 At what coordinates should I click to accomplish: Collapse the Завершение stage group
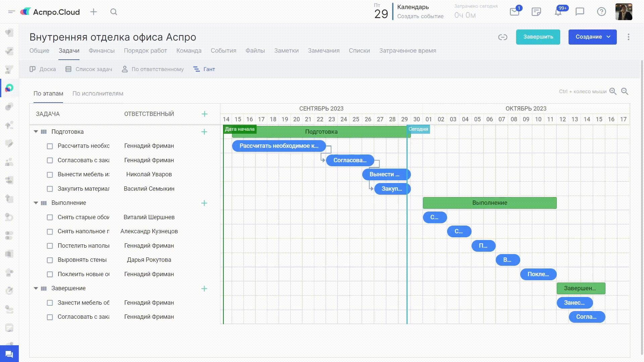point(36,288)
